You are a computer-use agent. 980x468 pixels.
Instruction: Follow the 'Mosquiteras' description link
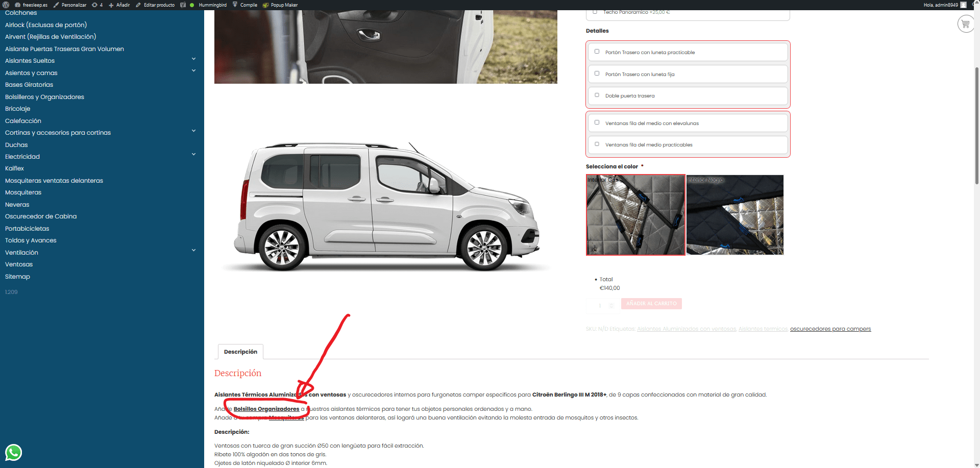point(286,418)
